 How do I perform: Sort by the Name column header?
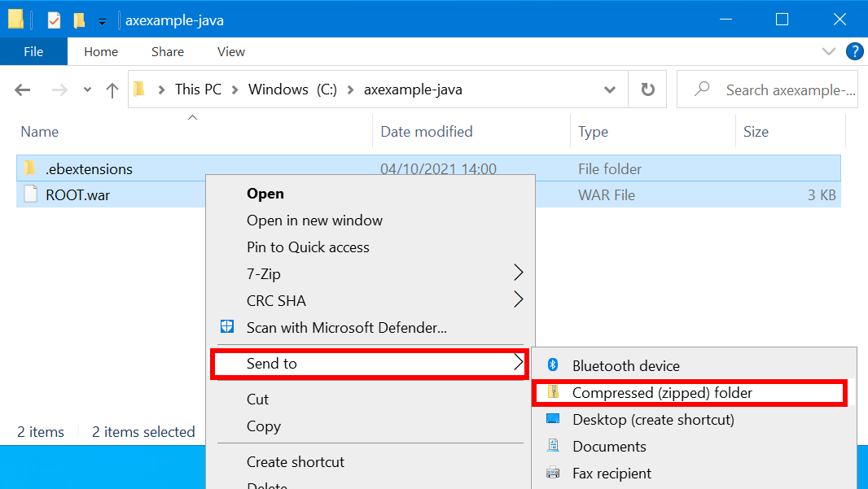coord(39,132)
